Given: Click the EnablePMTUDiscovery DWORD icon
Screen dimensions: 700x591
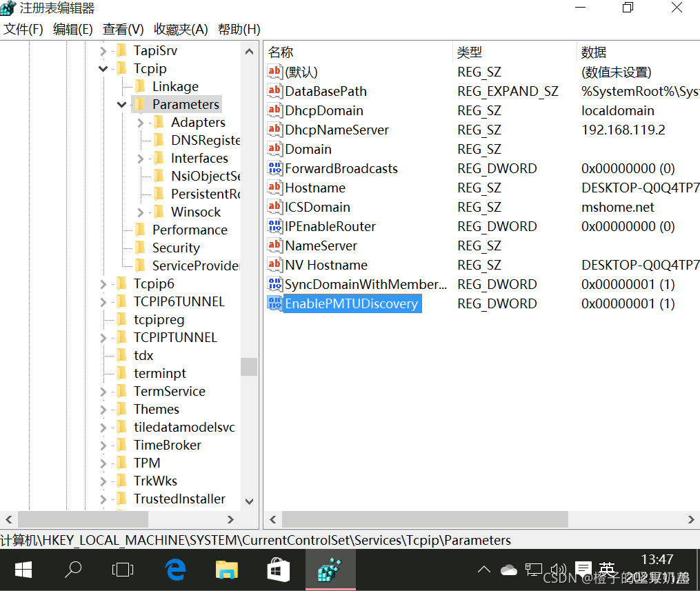Looking at the screenshot, I should [x=274, y=303].
